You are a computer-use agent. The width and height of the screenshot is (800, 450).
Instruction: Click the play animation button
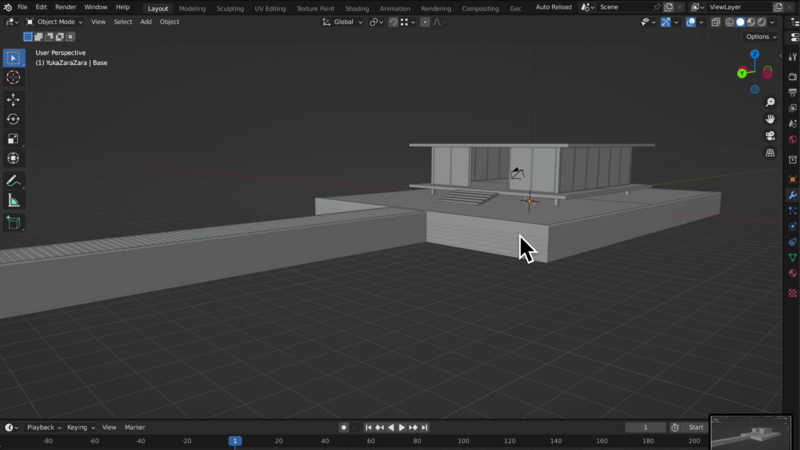(402, 428)
